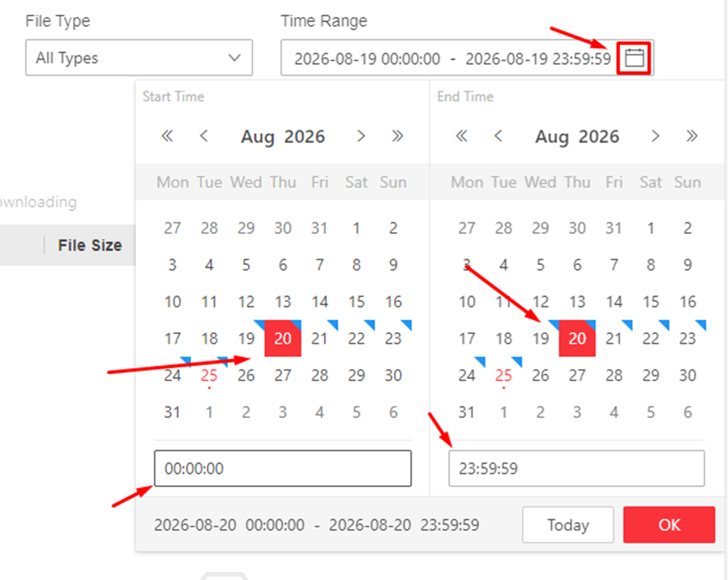Select August 21 in Start Time calendar

[x=319, y=339]
